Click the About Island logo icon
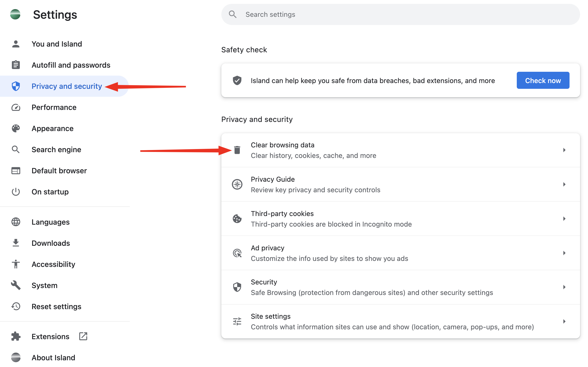This screenshot has height=367, width=588. click(16, 358)
